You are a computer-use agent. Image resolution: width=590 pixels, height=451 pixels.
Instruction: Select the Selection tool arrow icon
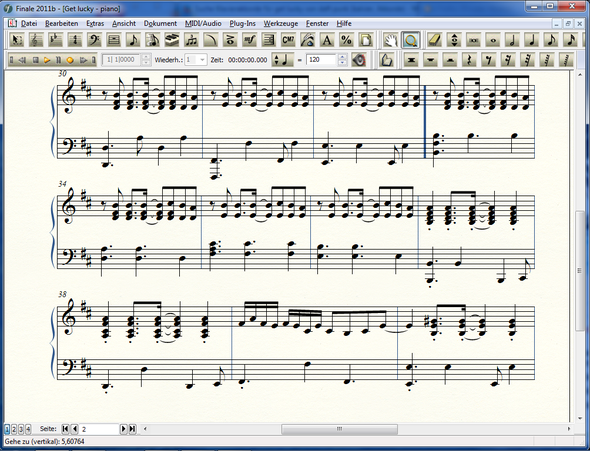pyautogui.click(x=17, y=39)
